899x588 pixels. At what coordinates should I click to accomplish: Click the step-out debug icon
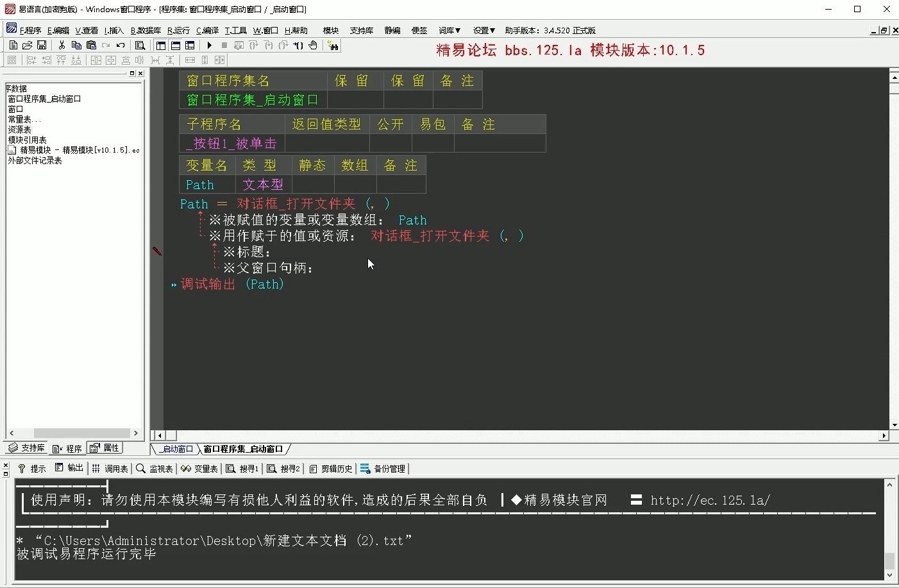click(x=283, y=46)
